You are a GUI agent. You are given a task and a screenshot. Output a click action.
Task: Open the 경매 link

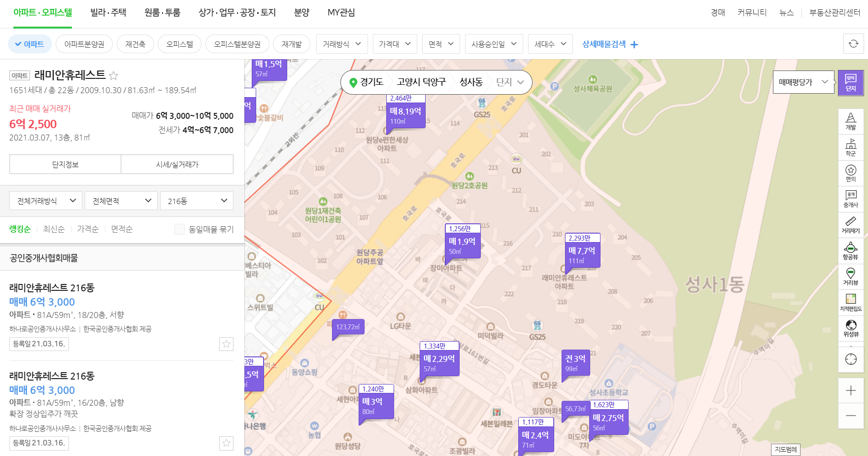[x=718, y=13]
